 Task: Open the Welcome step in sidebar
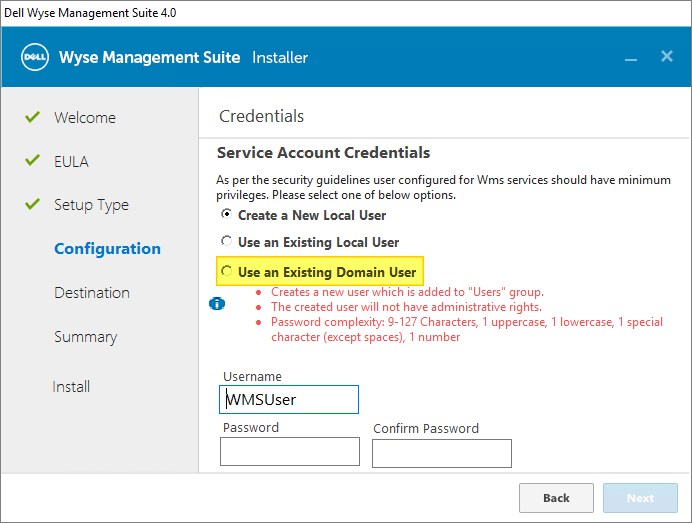[x=85, y=118]
